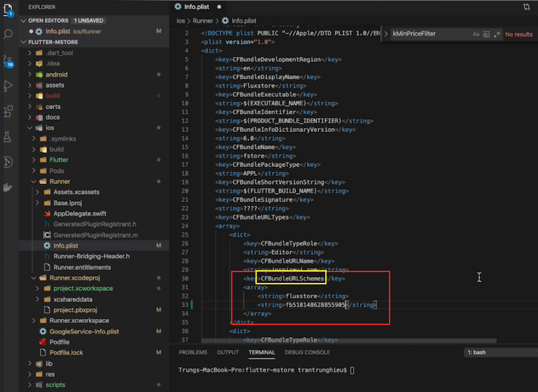
Task: Select the TERMINAL panel tab
Action: coord(262,352)
